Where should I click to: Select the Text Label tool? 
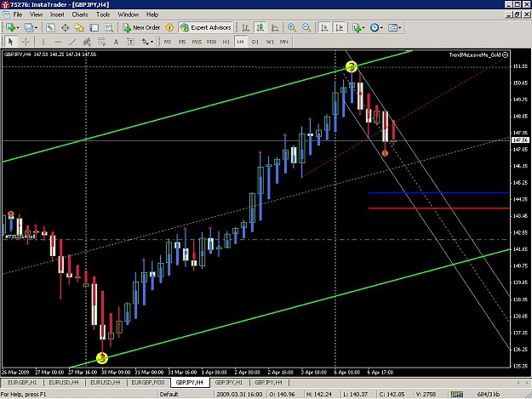pyautogui.click(x=130, y=42)
